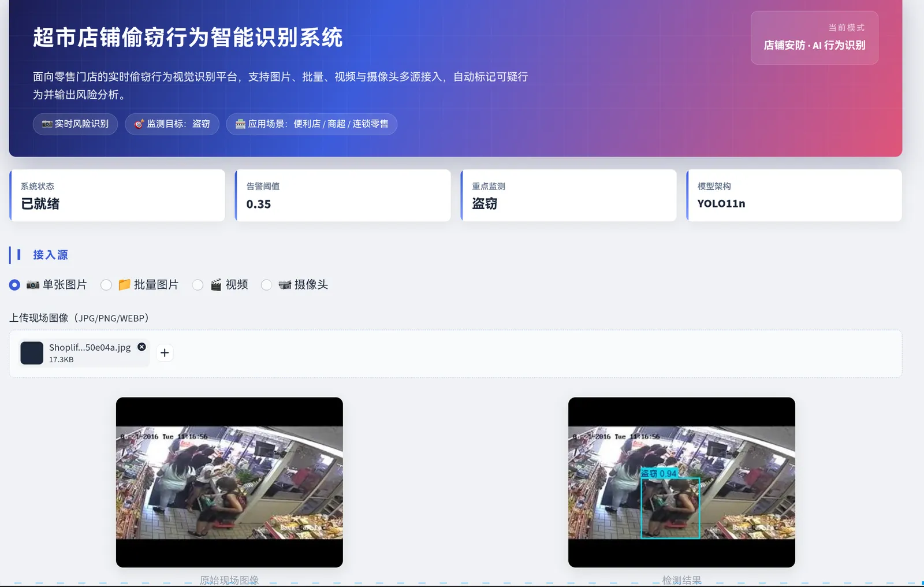Image resolution: width=924 pixels, height=587 pixels.
Task: Add another image with the plus button
Action: click(x=165, y=352)
